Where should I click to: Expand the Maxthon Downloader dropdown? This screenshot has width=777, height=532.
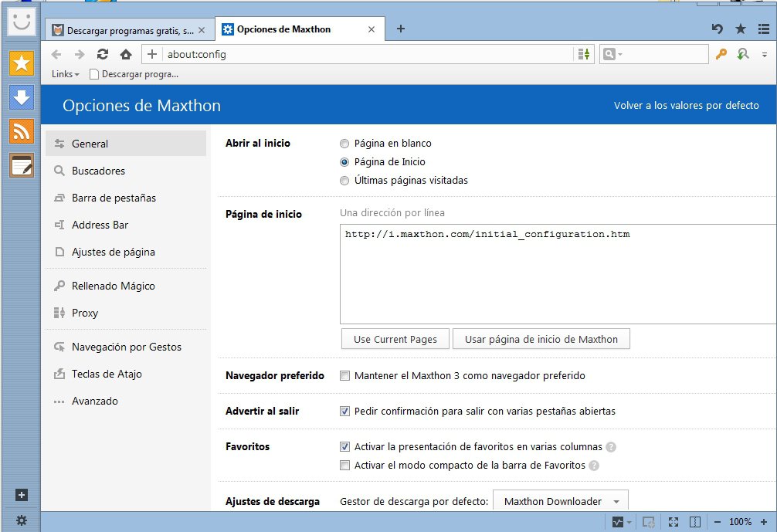coord(616,502)
